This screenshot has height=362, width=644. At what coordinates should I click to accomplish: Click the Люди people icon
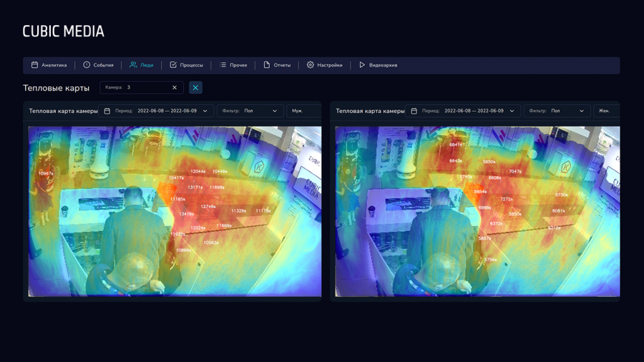click(133, 65)
